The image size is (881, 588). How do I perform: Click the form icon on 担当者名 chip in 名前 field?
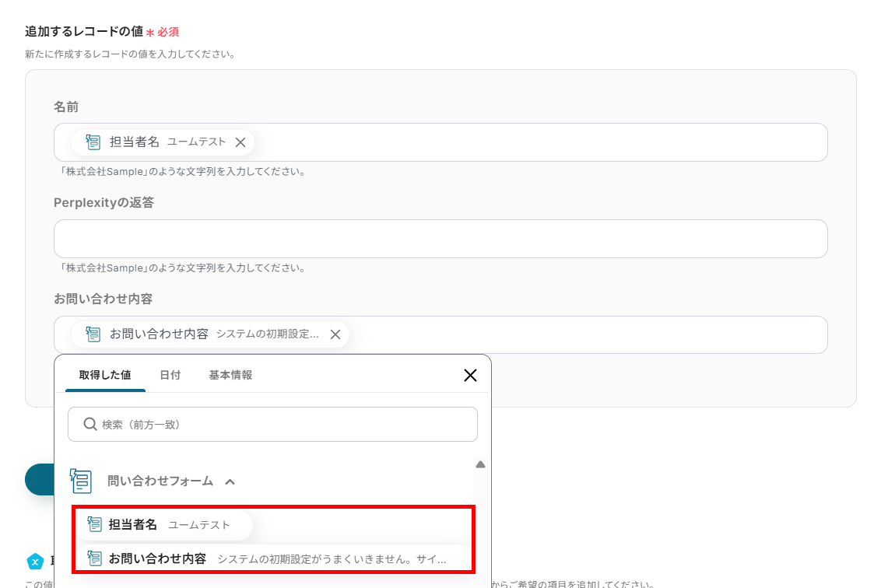tap(93, 142)
